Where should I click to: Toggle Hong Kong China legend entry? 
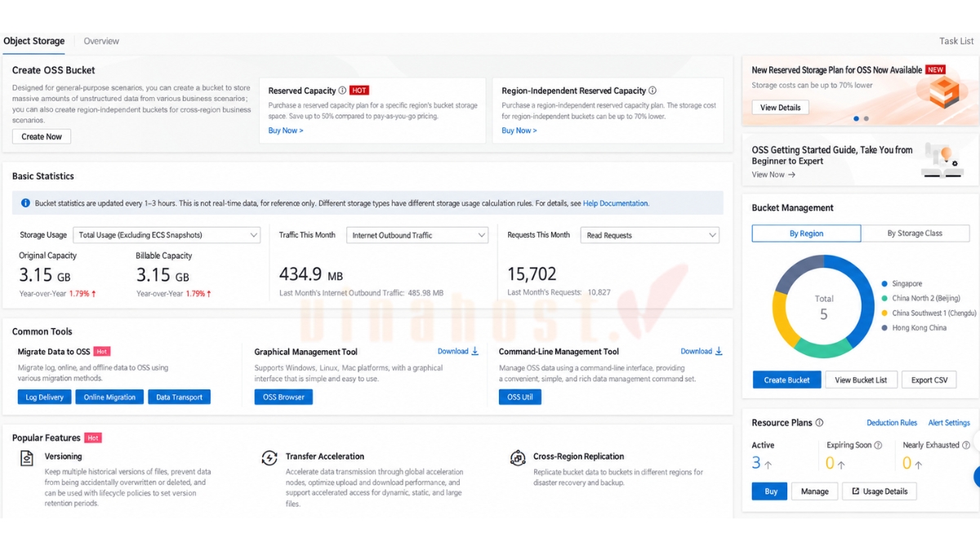pos(914,328)
